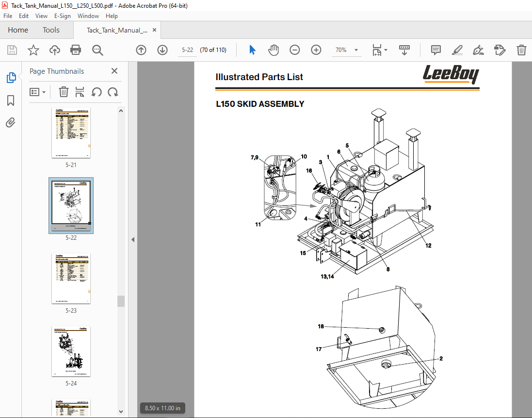
Task: Delete selected pages in thumbnails panel
Action: click(64, 92)
